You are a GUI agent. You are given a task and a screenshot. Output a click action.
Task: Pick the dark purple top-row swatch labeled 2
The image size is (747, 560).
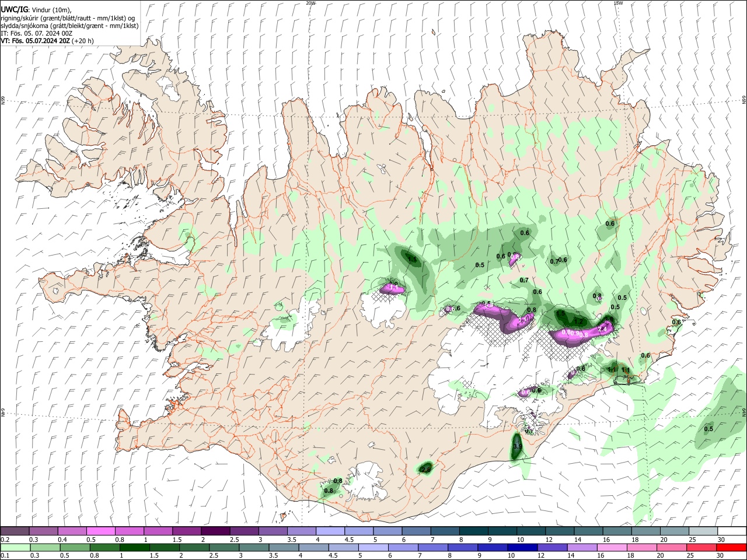[215, 531]
